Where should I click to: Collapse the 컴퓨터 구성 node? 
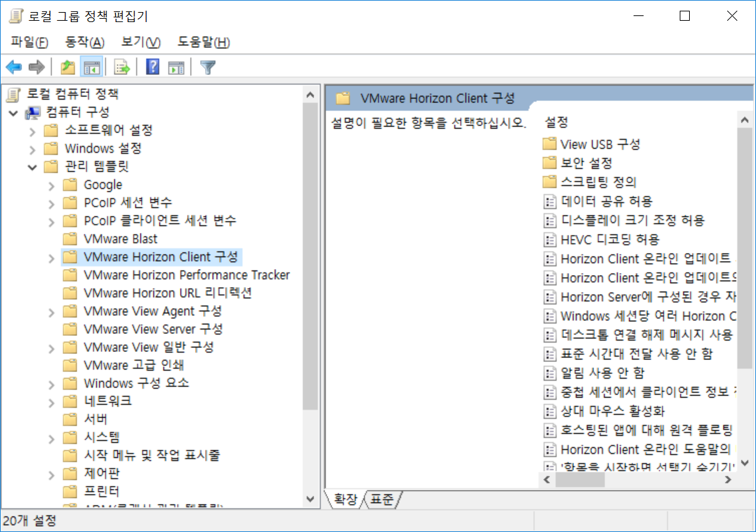click(x=13, y=113)
